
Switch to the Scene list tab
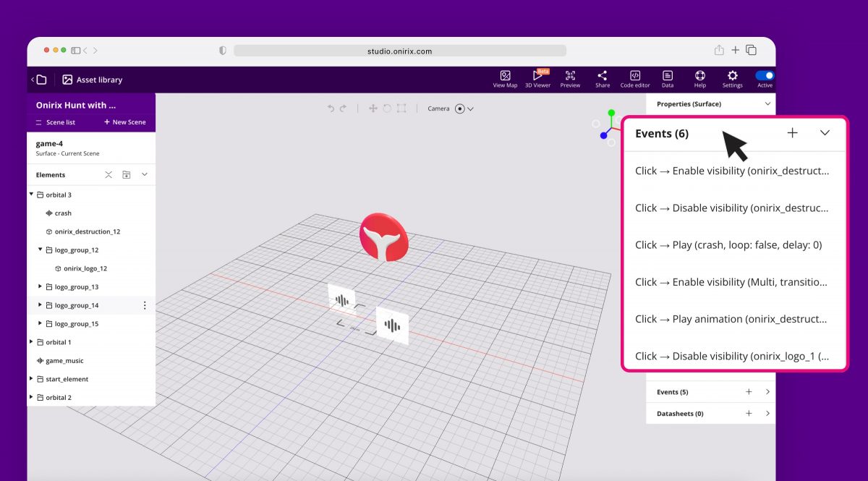pyautogui.click(x=56, y=122)
